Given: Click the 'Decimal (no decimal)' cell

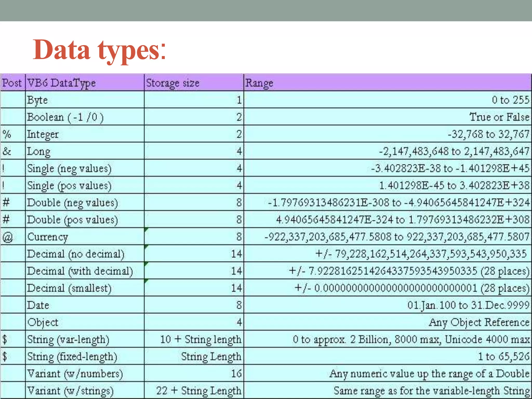Looking at the screenshot, I should click(x=85, y=254).
